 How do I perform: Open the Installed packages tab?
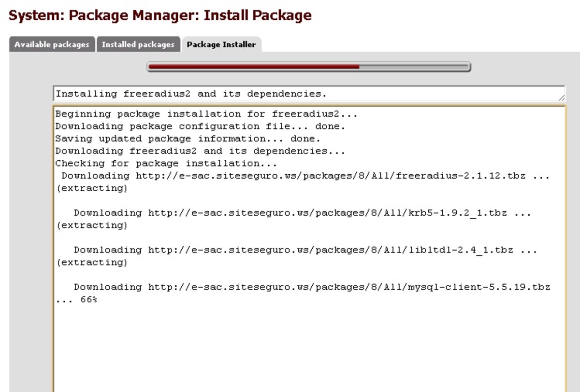click(x=138, y=44)
